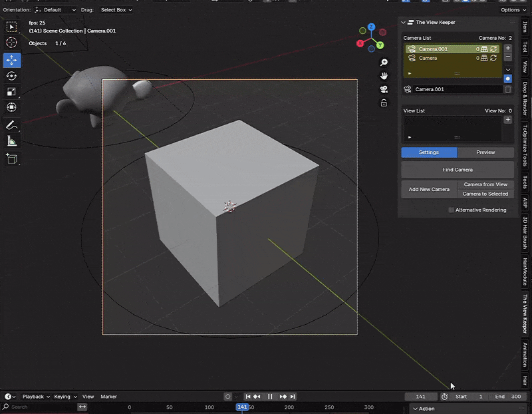Click the refresh icon on the Camera row

[493, 58]
